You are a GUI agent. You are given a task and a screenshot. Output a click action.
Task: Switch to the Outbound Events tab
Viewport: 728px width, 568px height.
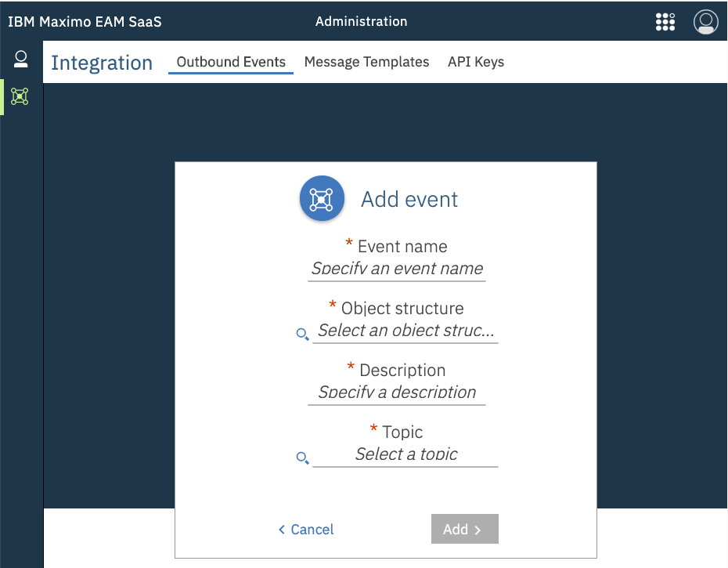click(x=231, y=62)
